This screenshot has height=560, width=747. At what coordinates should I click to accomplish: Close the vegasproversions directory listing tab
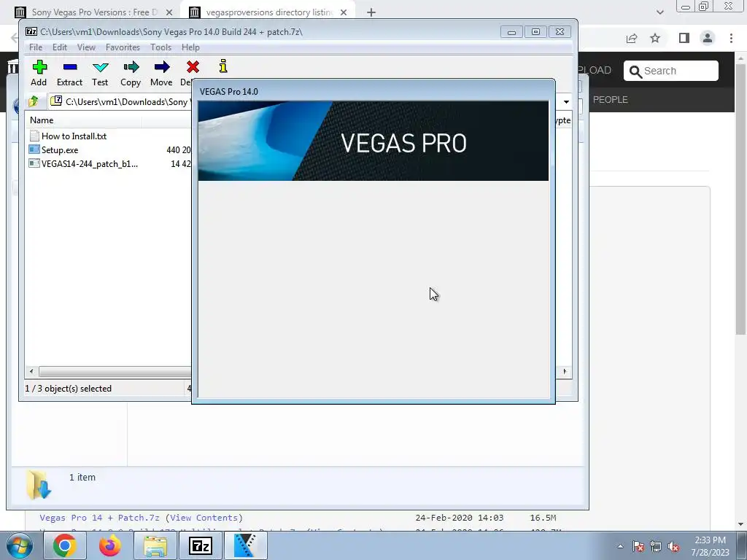pos(344,12)
